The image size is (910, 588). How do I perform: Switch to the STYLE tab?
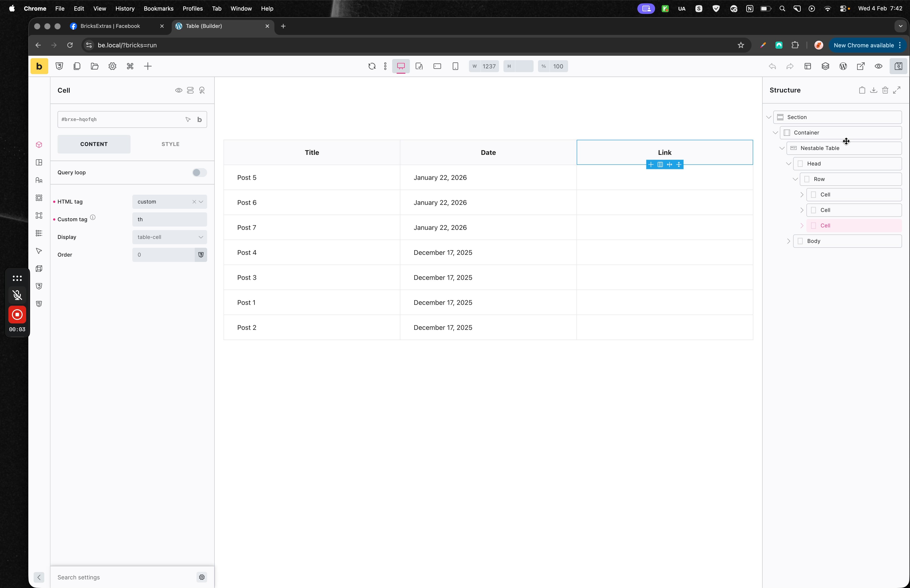click(170, 144)
